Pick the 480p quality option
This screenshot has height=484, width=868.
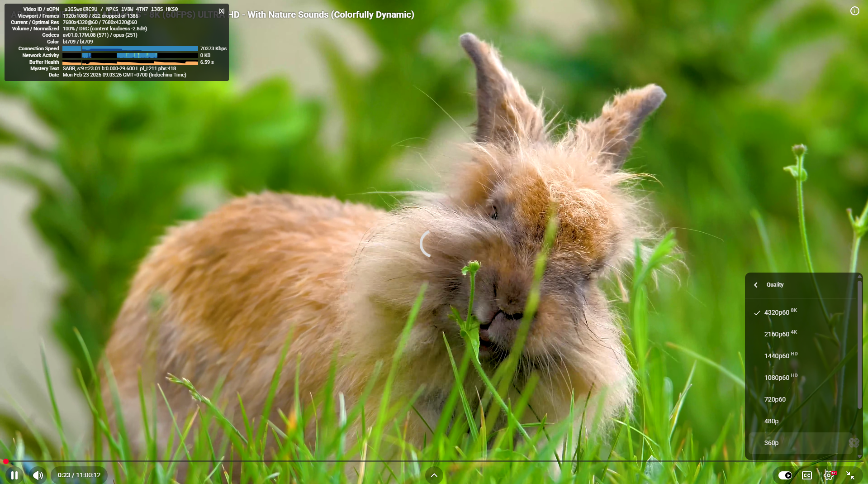[x=771, y=421]
